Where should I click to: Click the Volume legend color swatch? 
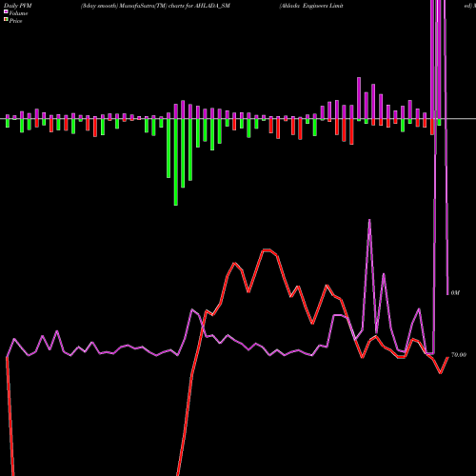[x=6, y=12]
